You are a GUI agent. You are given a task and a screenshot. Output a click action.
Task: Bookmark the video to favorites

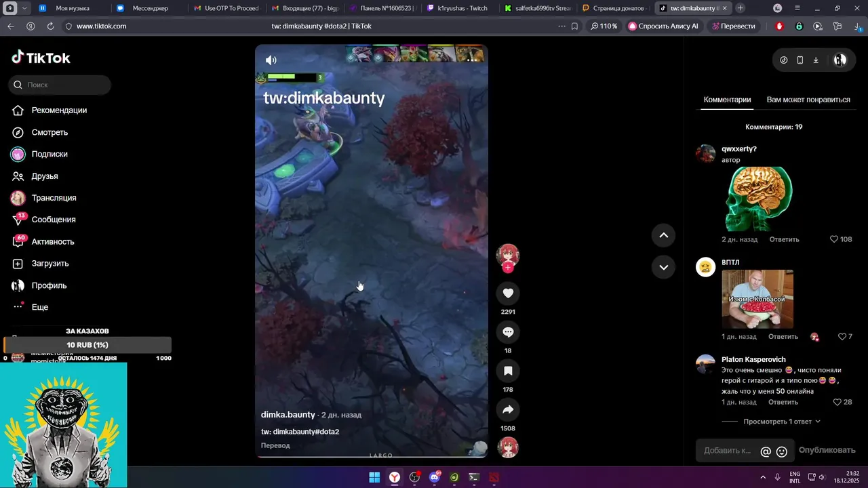pyautogui.click(x=508, y=371)
